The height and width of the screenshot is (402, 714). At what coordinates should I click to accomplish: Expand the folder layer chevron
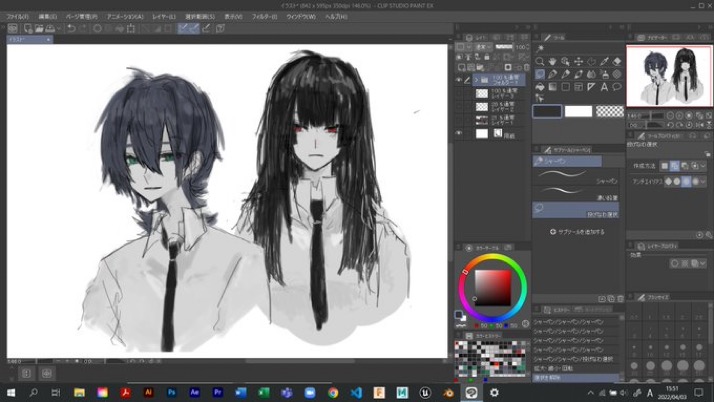(476, 80)
